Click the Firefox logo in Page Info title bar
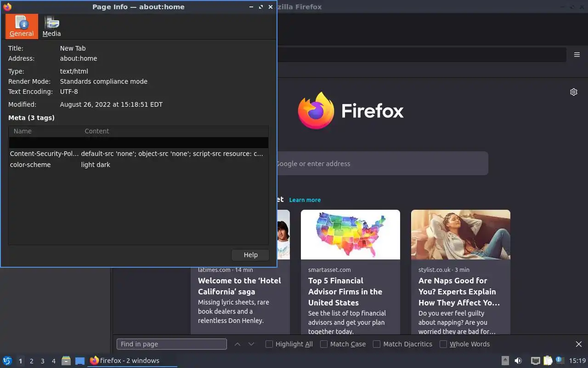The height and width of the screenshot is (368, 588). pos(7,7)
